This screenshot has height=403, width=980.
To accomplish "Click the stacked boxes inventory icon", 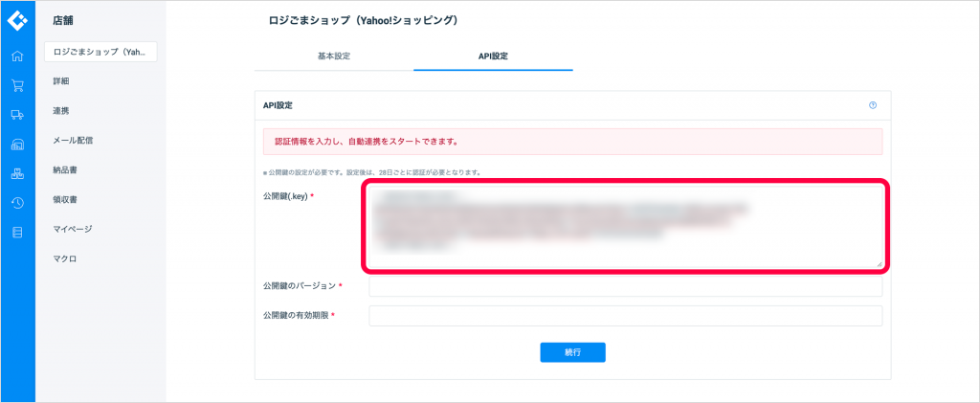I will (x=17, y=174).
